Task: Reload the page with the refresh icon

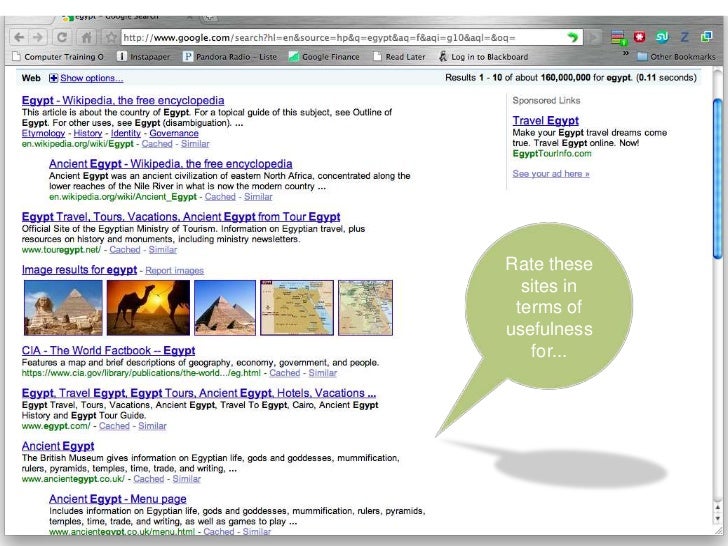Action: [62, 37]
